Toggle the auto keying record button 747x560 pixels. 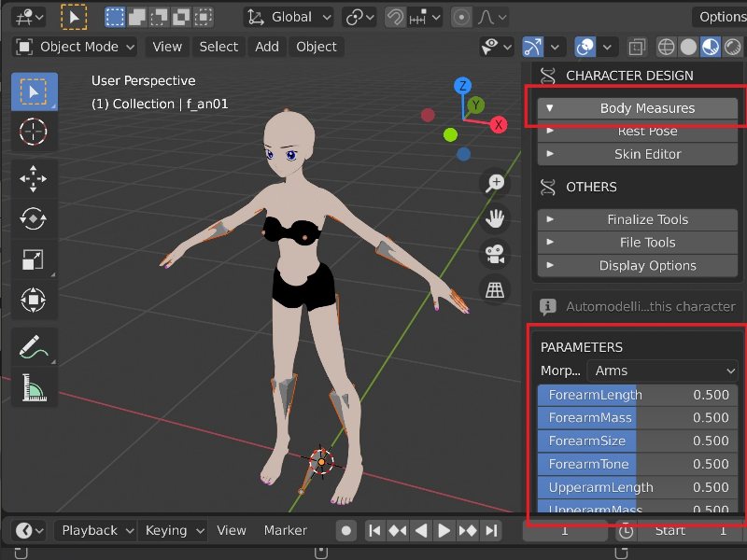point(346,530)
